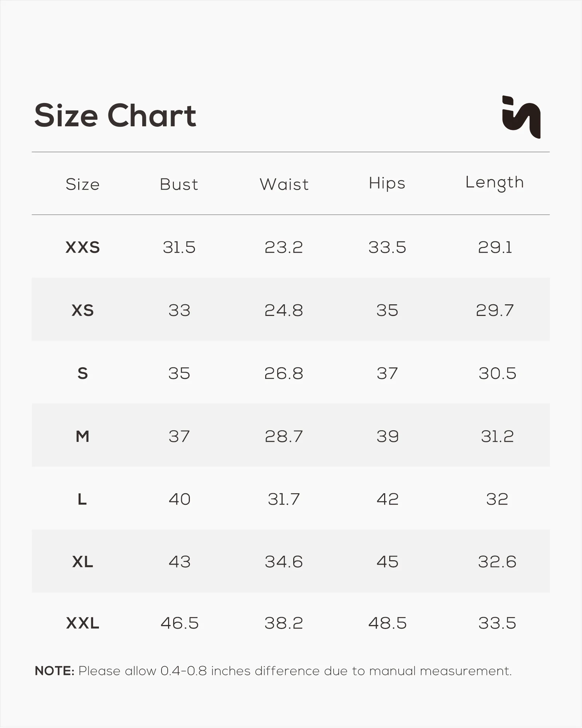This screenshot has width=582, height=728.
Task: Select XL length value 32.6
Action: pos(497,562)
